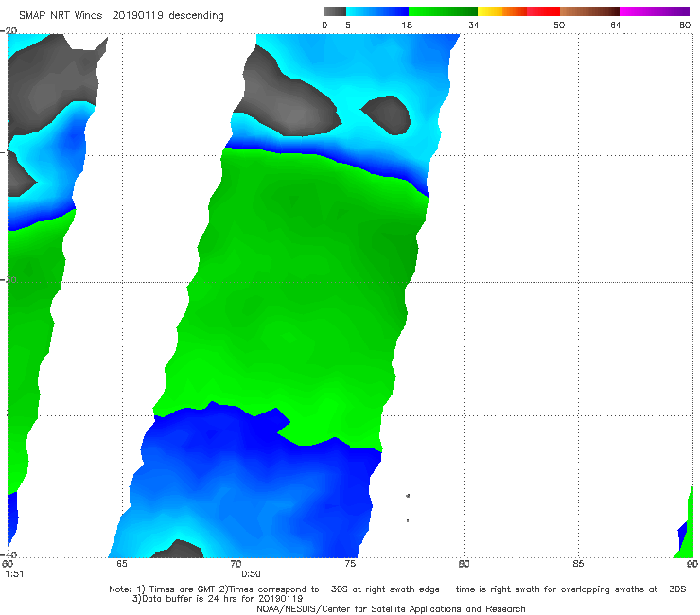Click the longitude axis label "75"

[350, 564]
